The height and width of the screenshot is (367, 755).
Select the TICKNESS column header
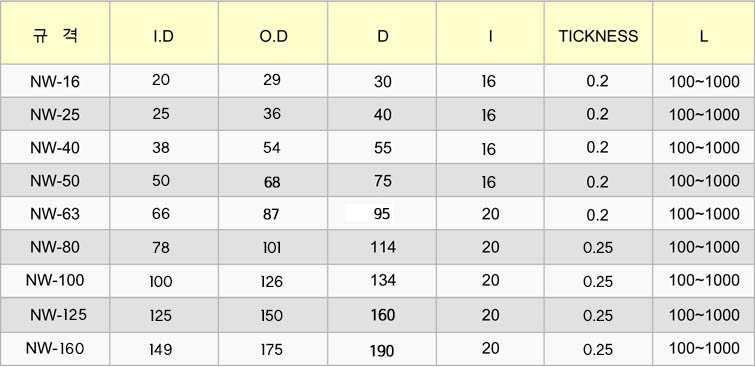598,36
